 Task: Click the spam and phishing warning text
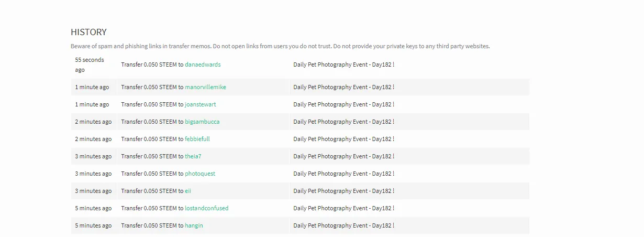tap(280, 46)
